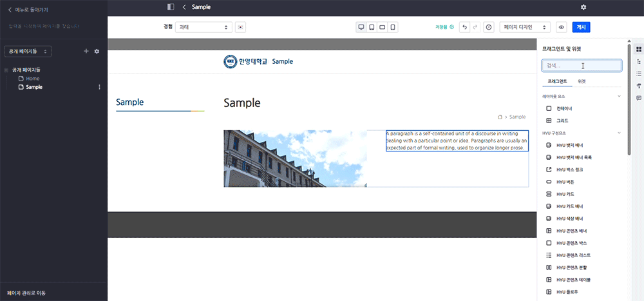Screen dimensions: 644x301
Task: Click the fragment search input field
Action: click(581, 66)
